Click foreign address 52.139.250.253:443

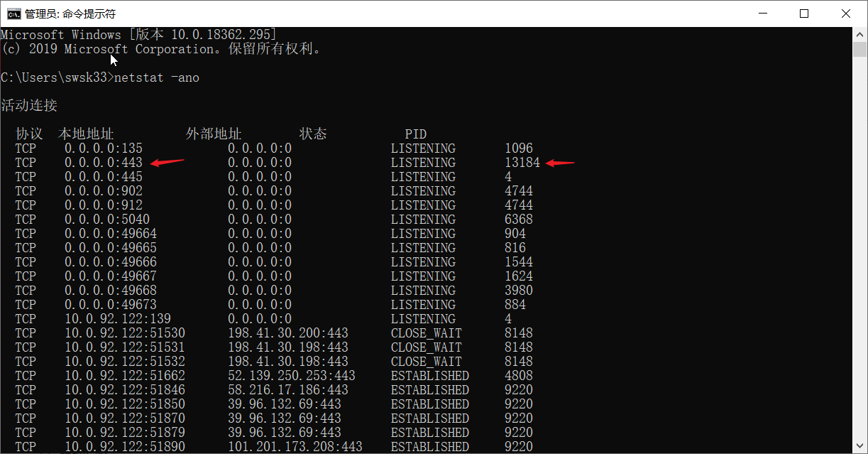(x=292, y=376)
